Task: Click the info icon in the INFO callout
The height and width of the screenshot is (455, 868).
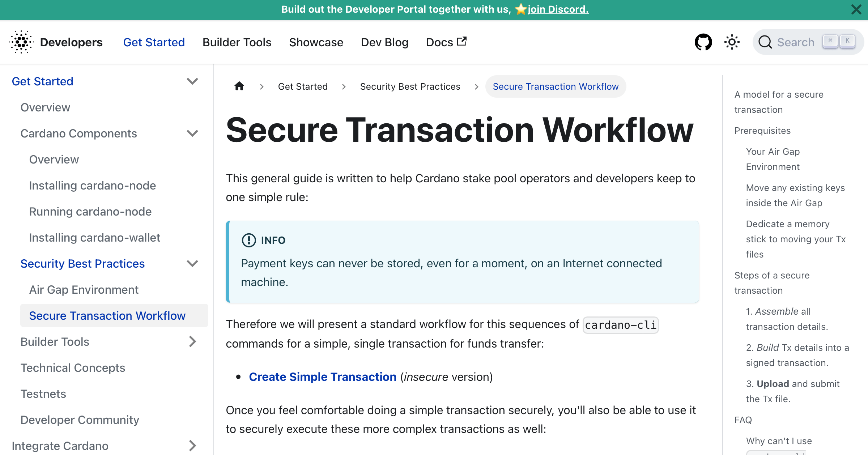Action: point(249,240)
